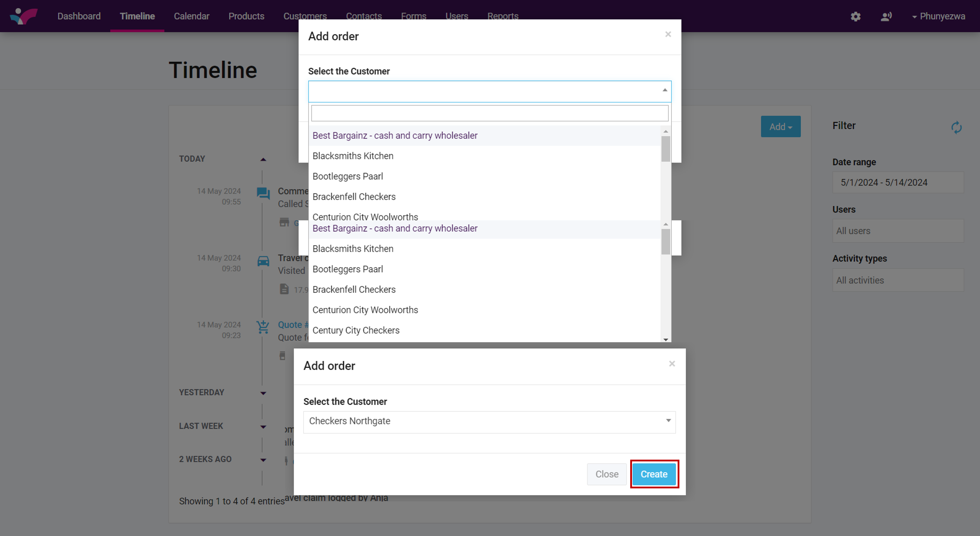Screen dimensions: 980x536
Task: Click the travel claim car icon
Action: [263, 261]
